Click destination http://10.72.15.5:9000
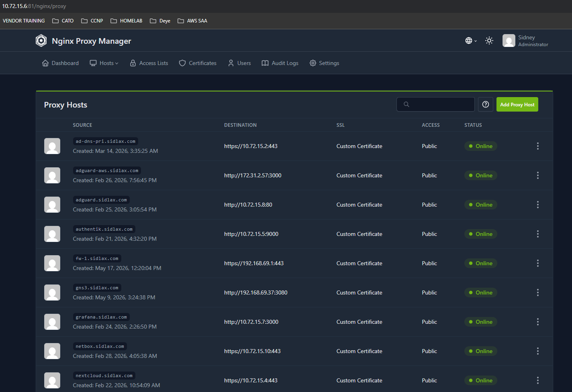This screenshot has width=572, height=392. [251, 234]
